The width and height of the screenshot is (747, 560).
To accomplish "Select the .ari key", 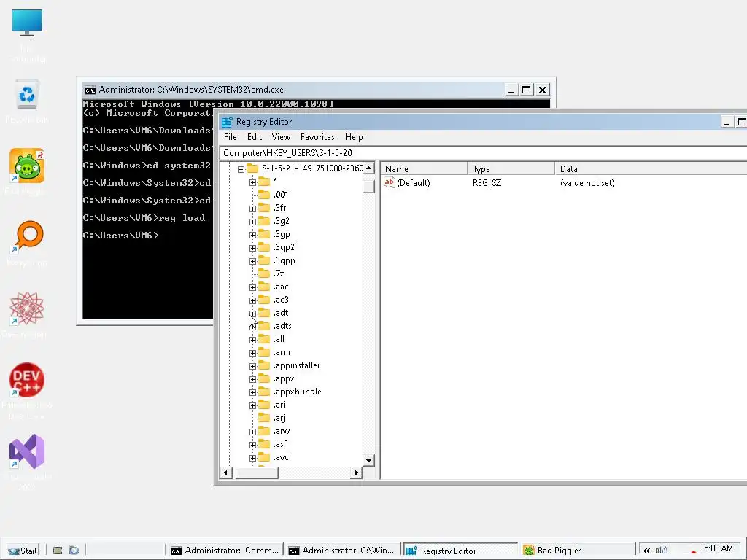I will coord(279,405).
